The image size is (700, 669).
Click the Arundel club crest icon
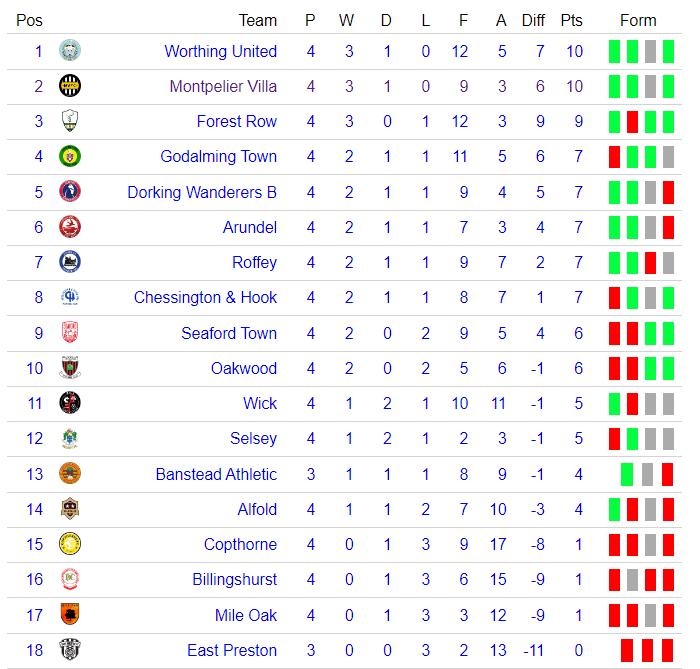(70, 227)
